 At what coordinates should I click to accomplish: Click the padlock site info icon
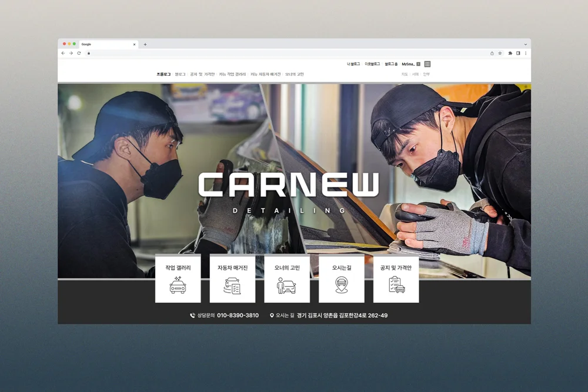tap(89, 53)
